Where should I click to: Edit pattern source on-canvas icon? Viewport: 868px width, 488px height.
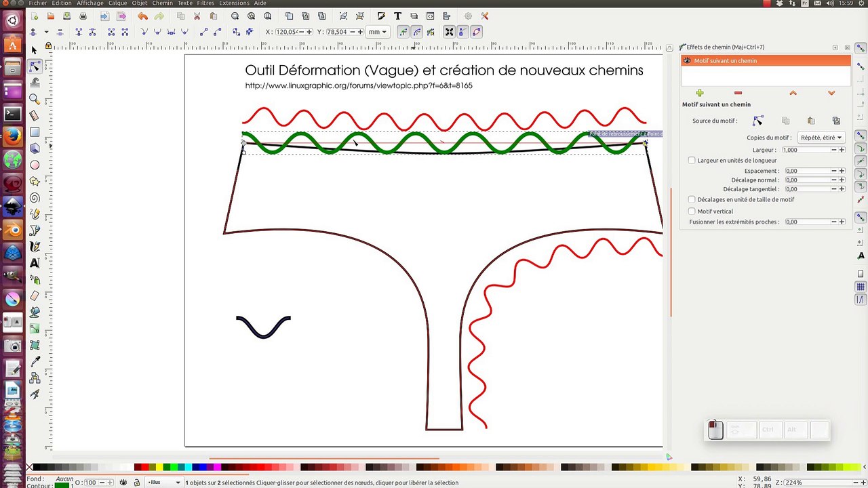coord(757,121)
